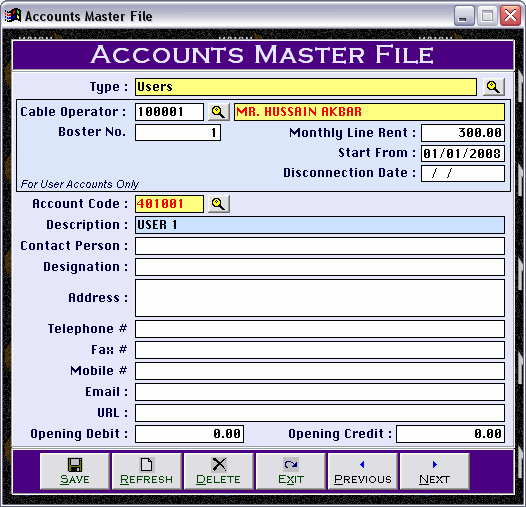
Task: Select the yellow Type field showing Users
Action: (306, 87)
